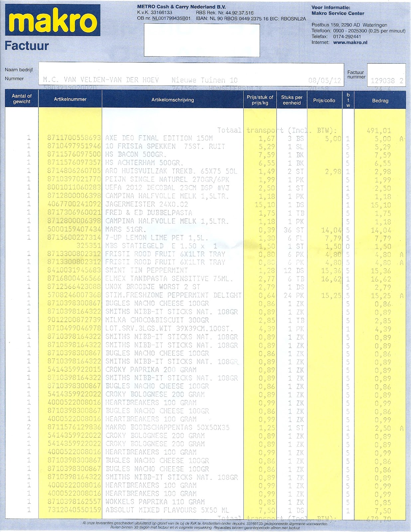The height and width of the screenshot is (532, 411).
Task: Click the 'HS BACON 500GR.' description
Action: (136, 155)
